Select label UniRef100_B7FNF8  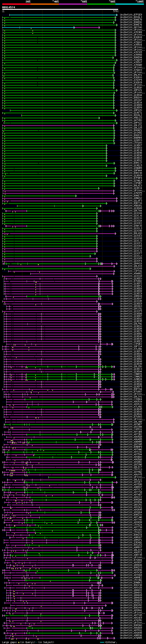click(x=131, y=178)
